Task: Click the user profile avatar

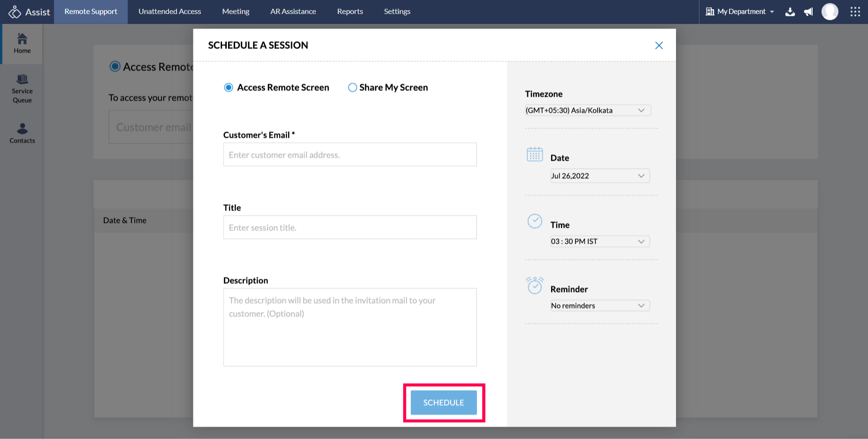Action: (830, 12)
